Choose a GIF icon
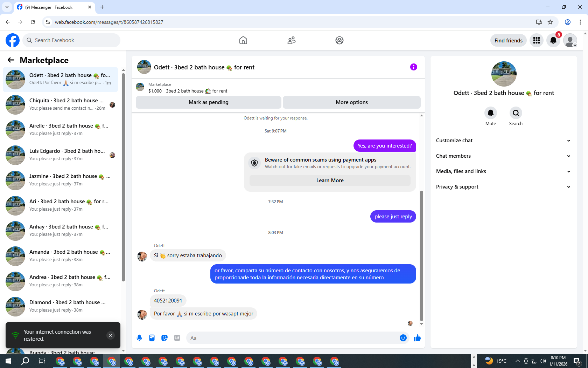588x368 pixels. point(177,338)
